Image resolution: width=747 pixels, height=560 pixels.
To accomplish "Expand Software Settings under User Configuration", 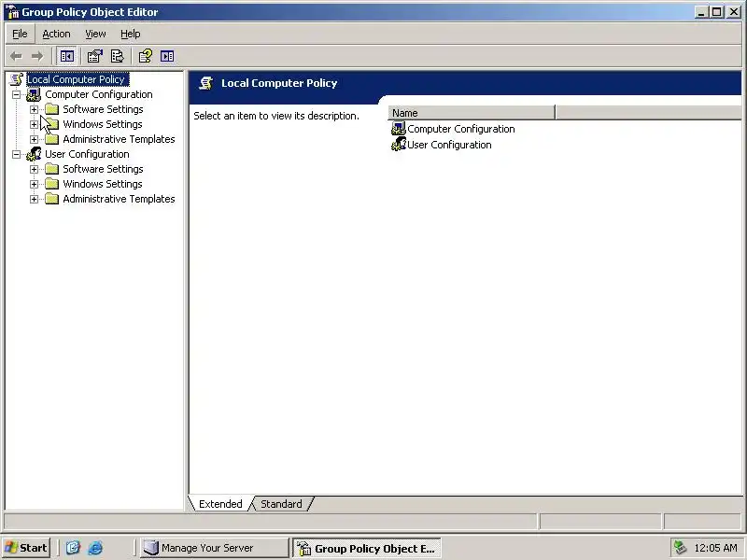I will click(34, 169).
